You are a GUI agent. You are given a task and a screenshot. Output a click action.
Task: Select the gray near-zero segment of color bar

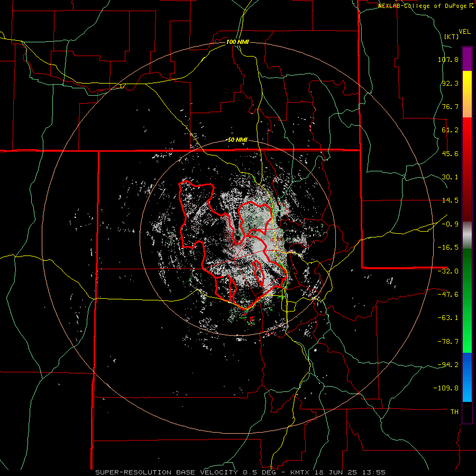tap(467, 235)
